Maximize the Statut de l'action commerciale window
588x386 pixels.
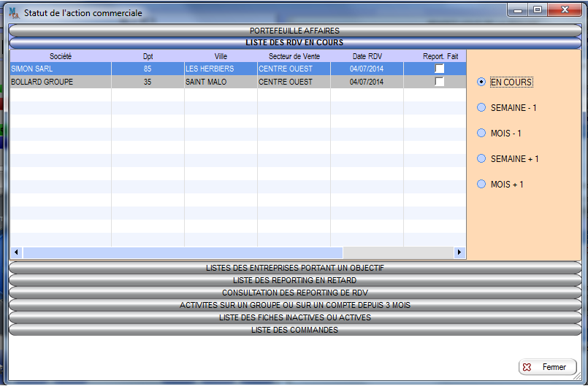pyautogui.click(x=538, y=10)
